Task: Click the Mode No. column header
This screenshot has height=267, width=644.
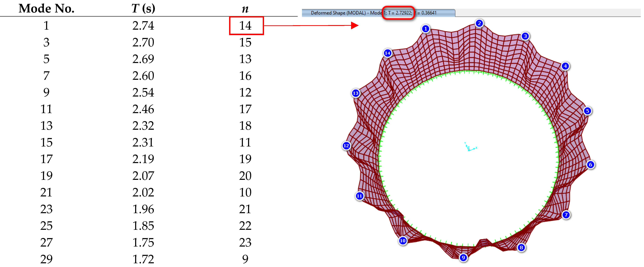Action: coord(47,8)
